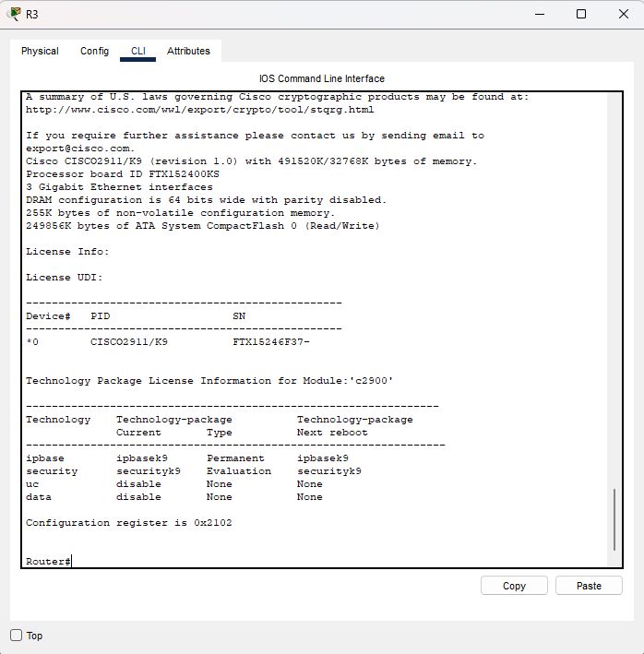This screenshot has height=654, width=644.
Task: Switch to the Physical tab
Action: [x=40, y=52]
